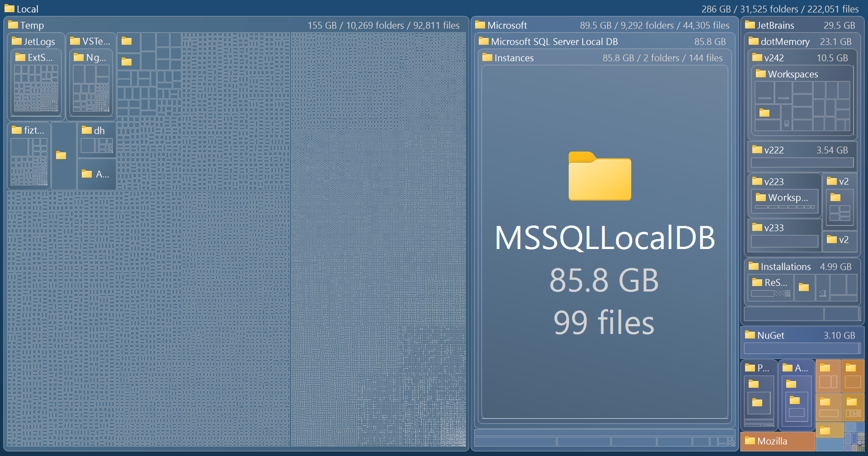The width and height of the screenshot is (868, 456).
Task: Select the P... folder below NuGet
Action: click(750, 367)
